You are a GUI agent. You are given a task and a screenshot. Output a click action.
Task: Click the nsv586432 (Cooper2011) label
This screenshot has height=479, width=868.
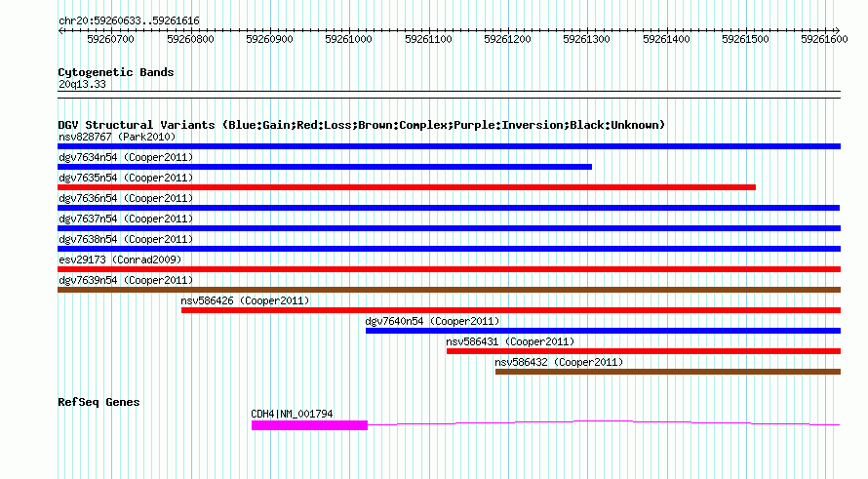(x=559, y=362)
